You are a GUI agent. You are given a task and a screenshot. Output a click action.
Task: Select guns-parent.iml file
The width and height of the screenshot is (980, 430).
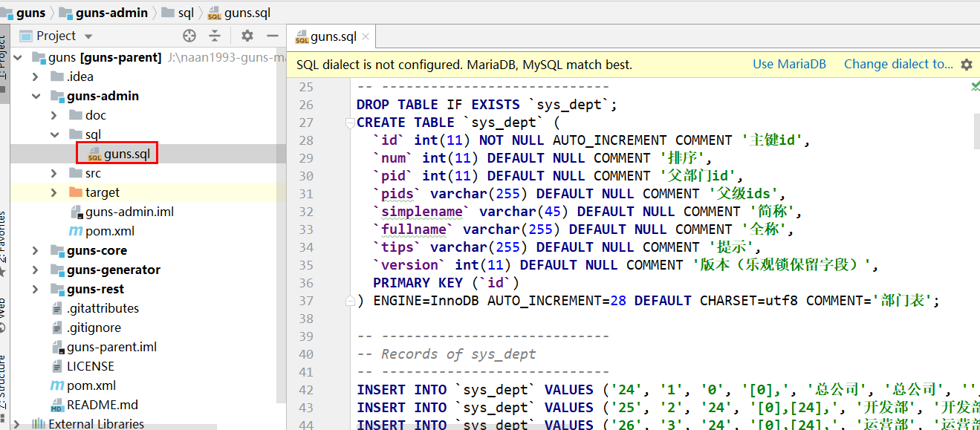tap(111, 347)
